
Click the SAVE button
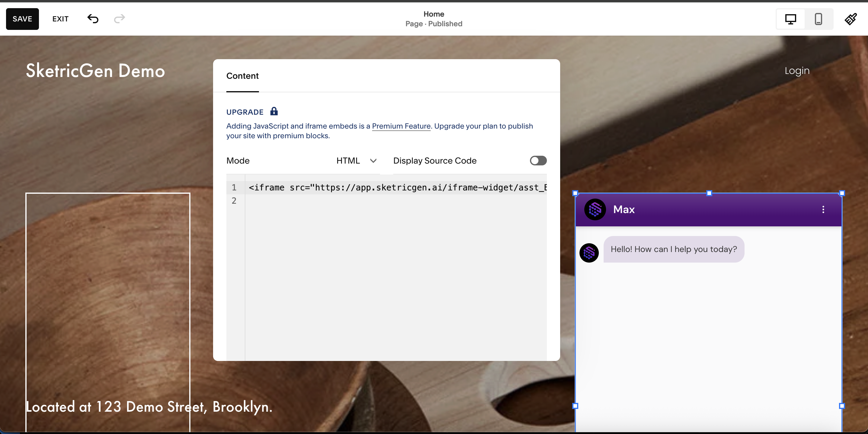[22, 19]
